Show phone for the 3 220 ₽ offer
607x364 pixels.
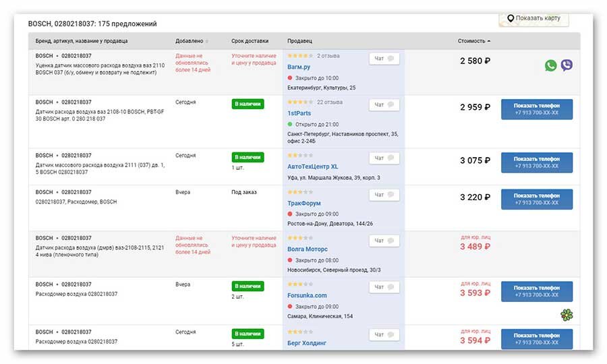pos(537,200)
